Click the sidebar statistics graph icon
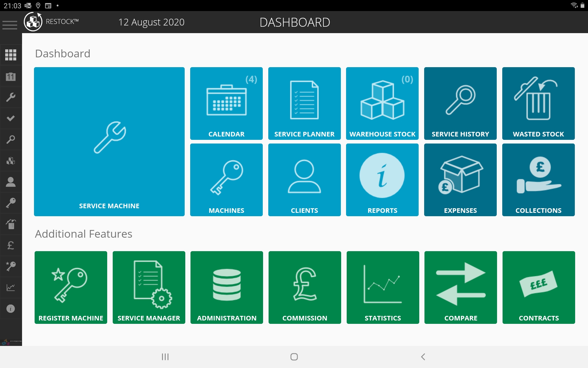 [11, 288]
